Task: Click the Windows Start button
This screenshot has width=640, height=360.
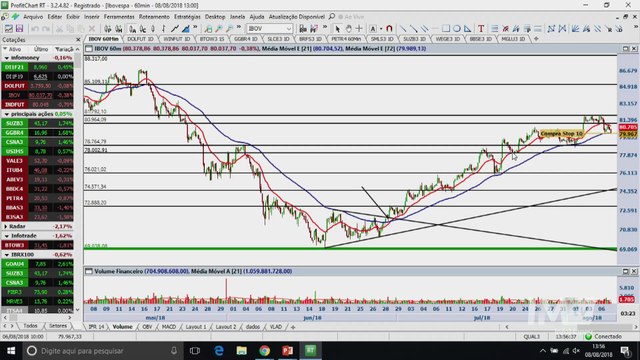Action: pos(11,351)
